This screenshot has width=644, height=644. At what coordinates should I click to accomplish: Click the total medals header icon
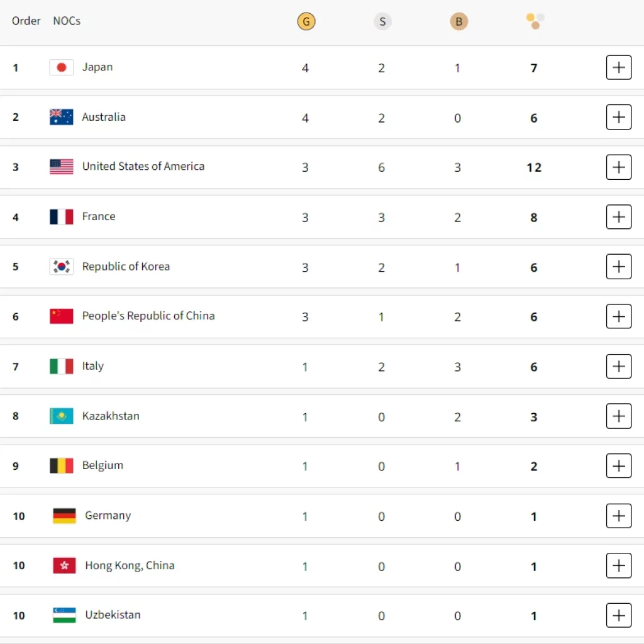click(535, 21)
